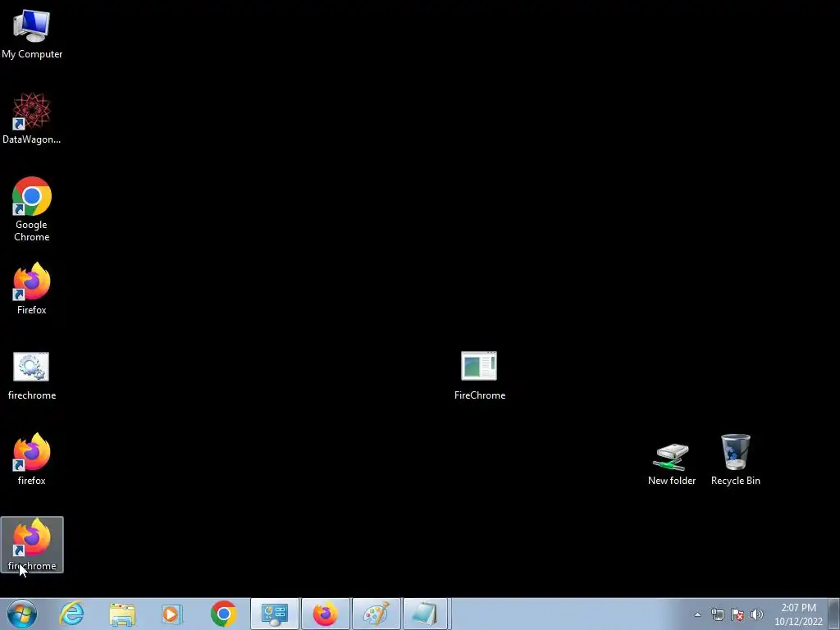Select the Google Chrome desktop shortcut
This screenshot has width=840, height=630.
[x=32, y=209]
